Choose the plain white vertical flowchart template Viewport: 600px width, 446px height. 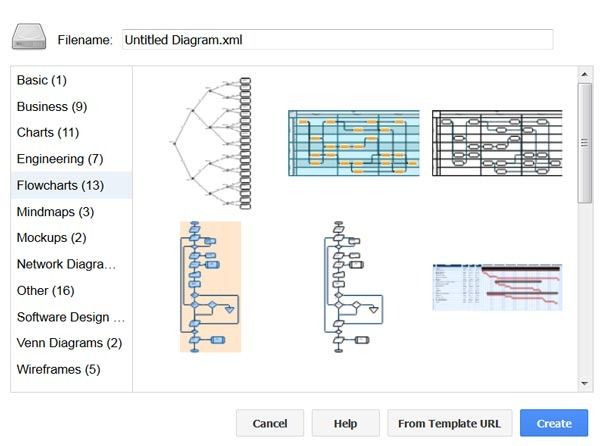[x=354, y=286]
